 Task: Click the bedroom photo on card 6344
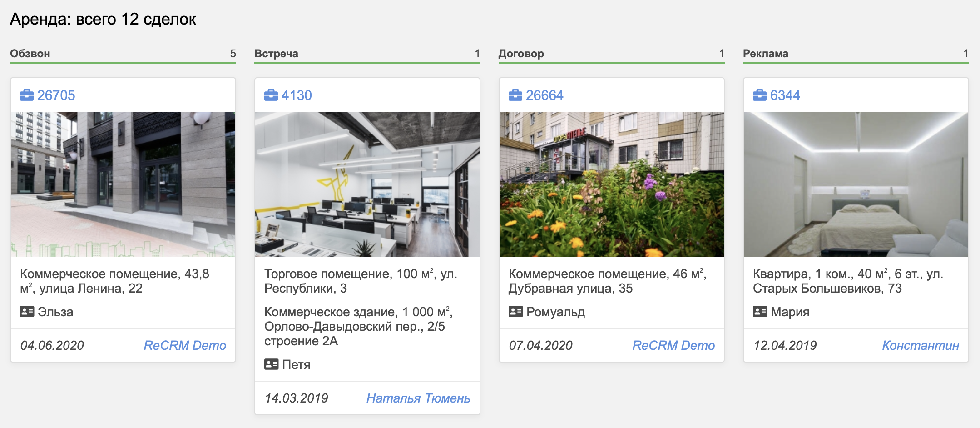856,184
